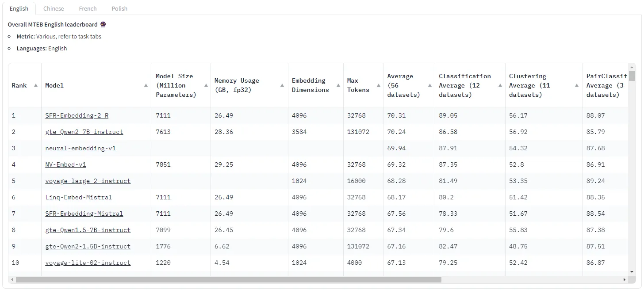Sort by Model Size column arrow
This screenshot has width=644, height=290.
(x=205, y=85)
